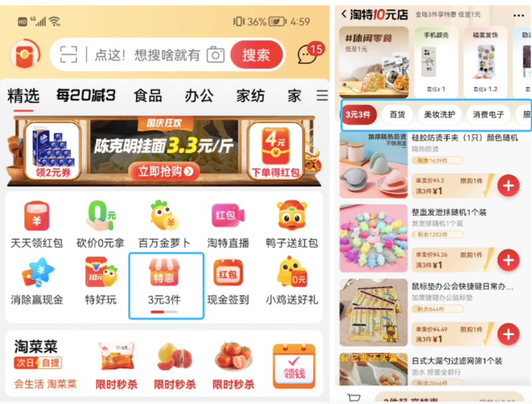Select 美妆洗护 filter tab
532x404 pixels.
coord(440,114)
